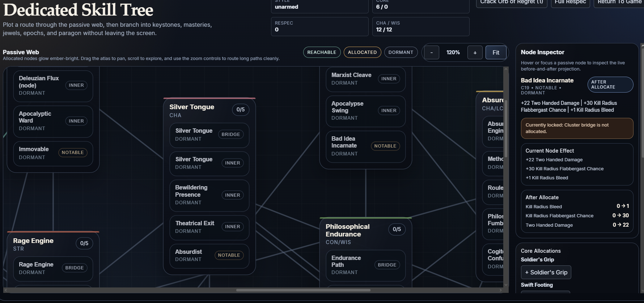
Task: Click the scroll-right arrow on horizontal scrollbar
Action: 501,290
